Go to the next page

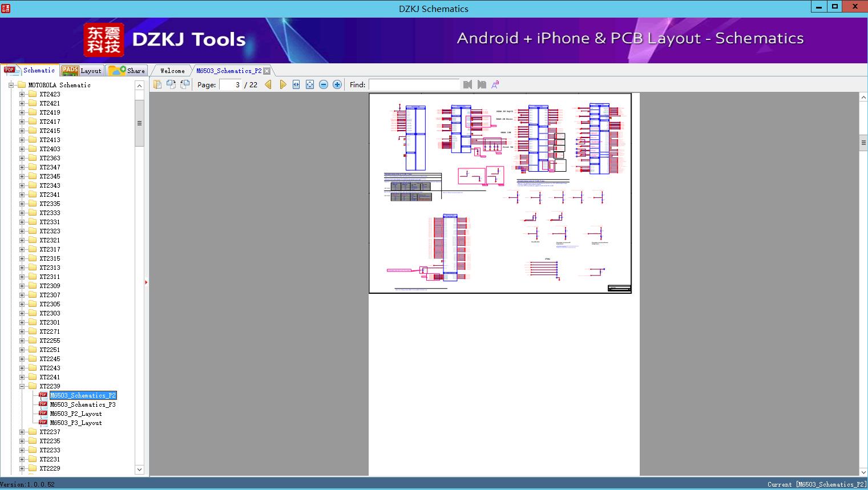click(x=282, y=84)
